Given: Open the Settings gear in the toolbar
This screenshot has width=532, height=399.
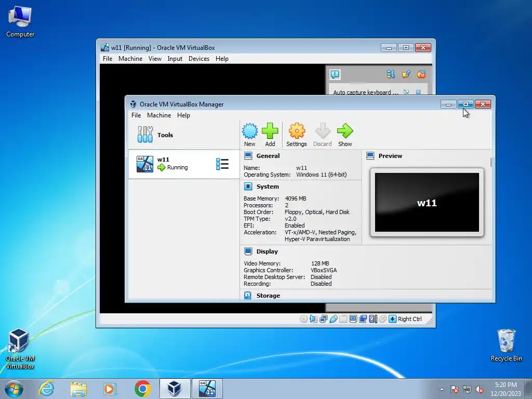Looking at the screenshot, I should point(297,131).
